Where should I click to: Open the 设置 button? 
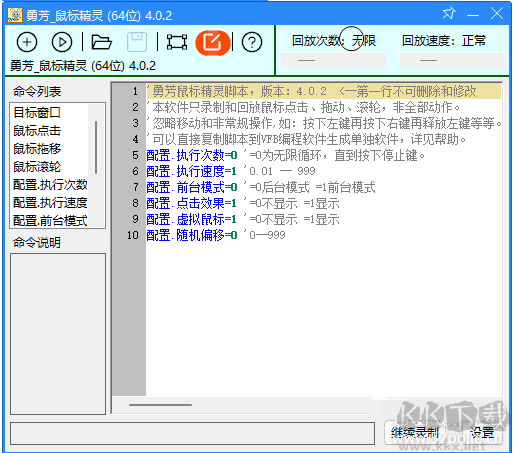[x=482, y=433]
